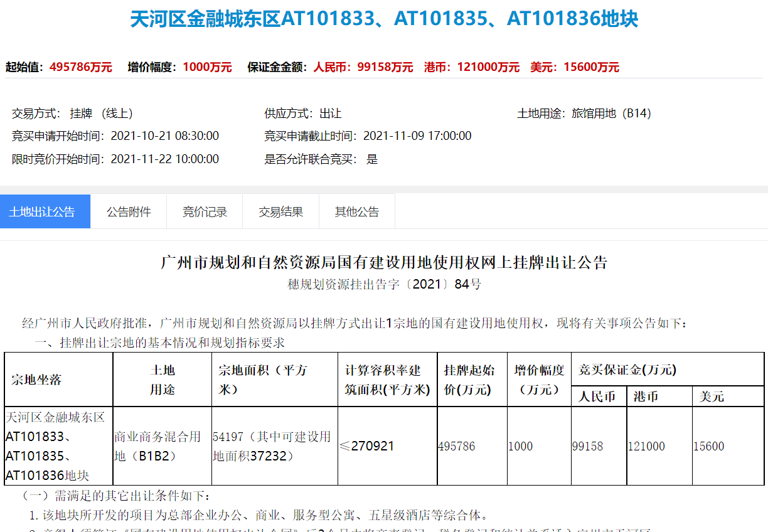Viewport: 768px width, 532px height.
Task: Click the 美元 sub-header in the table
Action: coord(728,396)
